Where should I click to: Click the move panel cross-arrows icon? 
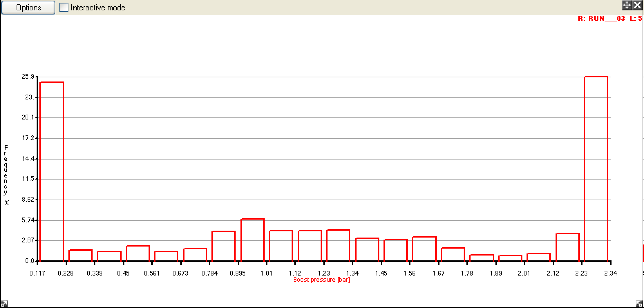coord(627,5)
